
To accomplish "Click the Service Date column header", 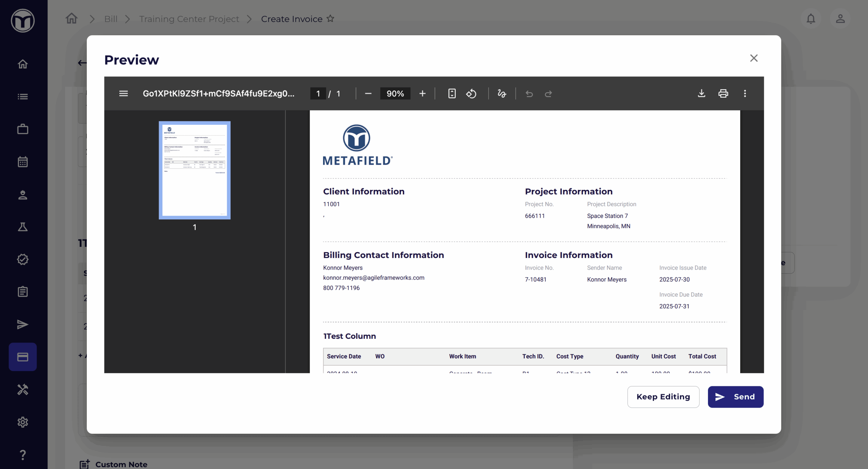I will pos(344,356).
